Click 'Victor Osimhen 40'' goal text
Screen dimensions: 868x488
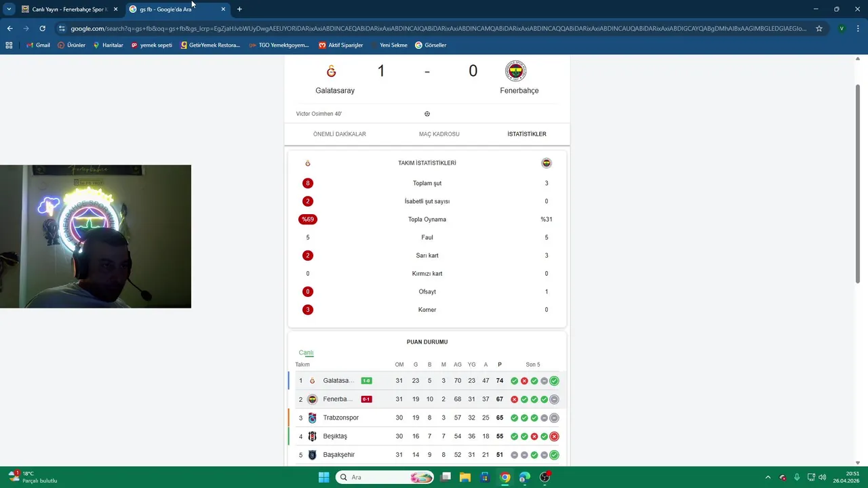319,114
